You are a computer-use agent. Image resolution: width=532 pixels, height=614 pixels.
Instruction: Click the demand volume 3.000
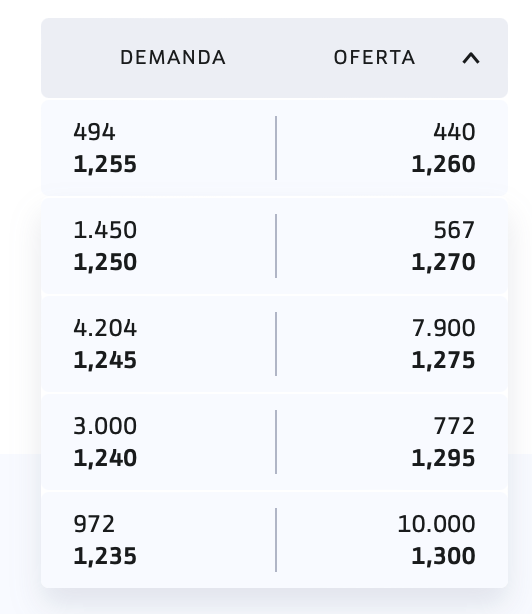pyautogui.click(x=105, y=426)
